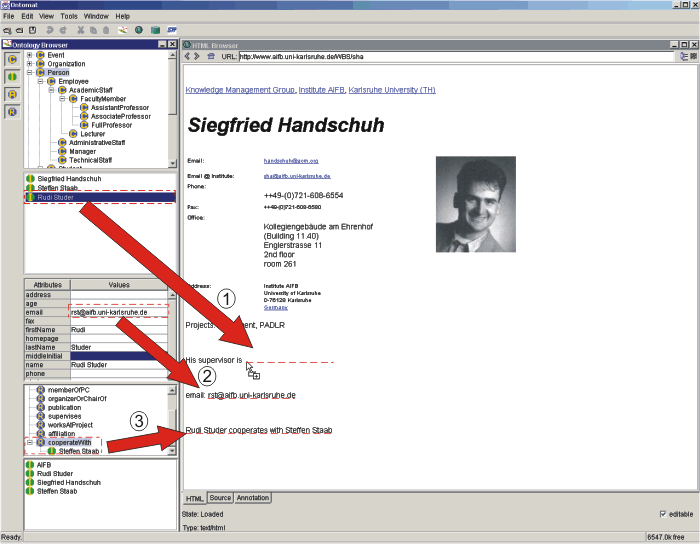Collapse the cooperateWith relation node
The height and width of the screenshot is (544, 700).
(x=29, y=443)
